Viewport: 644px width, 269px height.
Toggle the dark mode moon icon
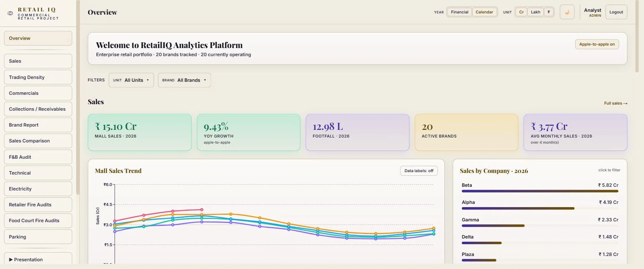click(x=567, y=12)
